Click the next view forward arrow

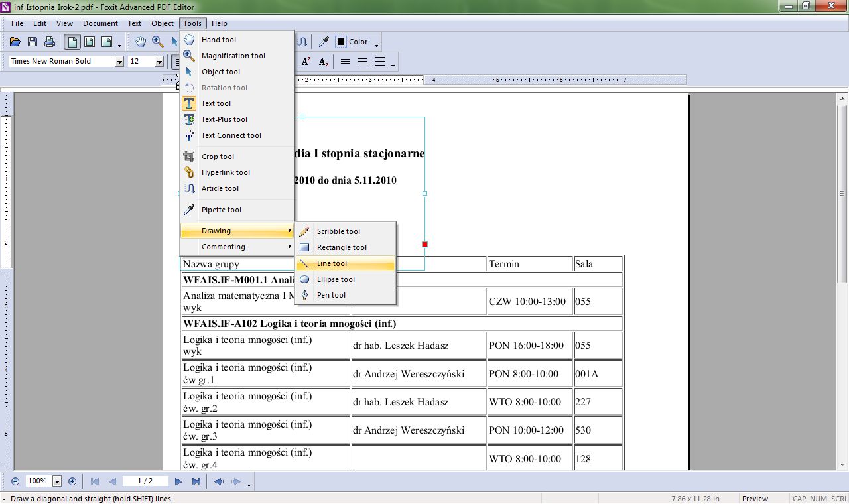pyautogui.click(x=235, y=481)
